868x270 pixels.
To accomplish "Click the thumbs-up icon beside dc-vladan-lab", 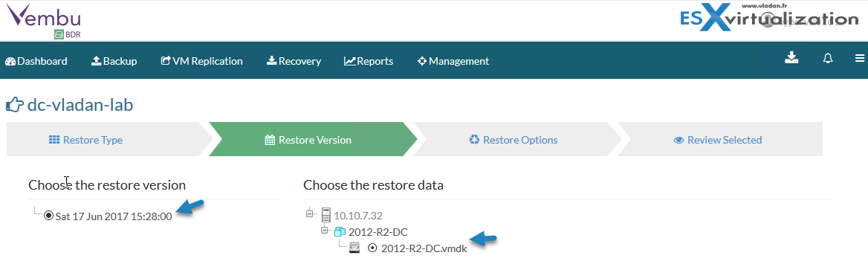I will coord(15,104).
